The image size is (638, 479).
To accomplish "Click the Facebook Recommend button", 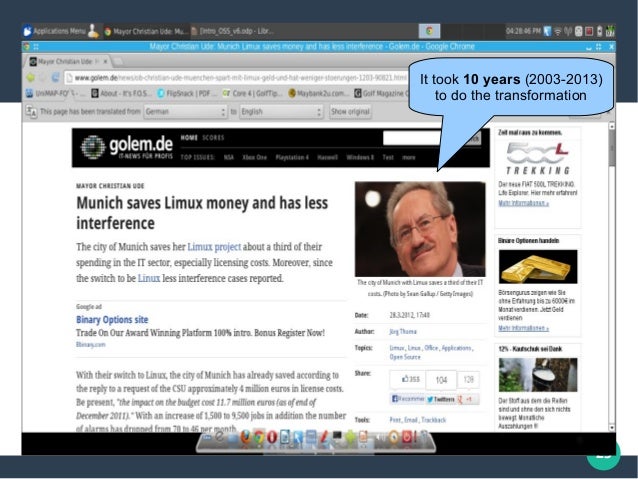I will point(408,399).
